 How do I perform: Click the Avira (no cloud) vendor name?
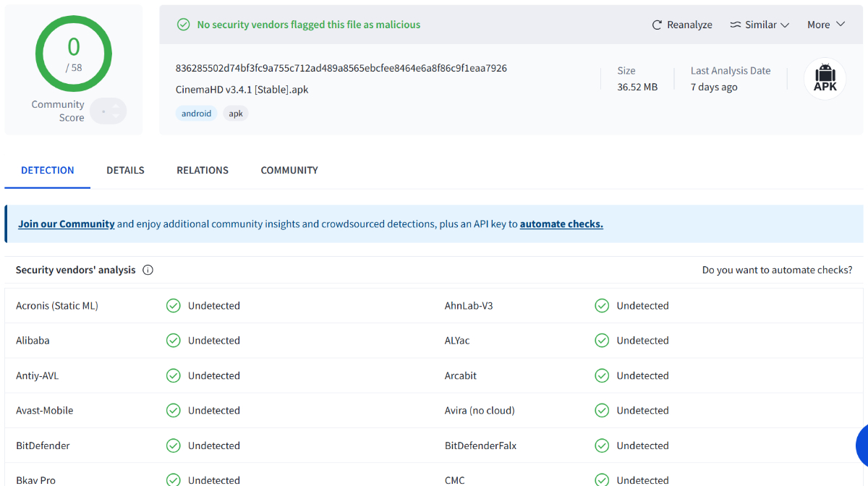coord(480,410)
